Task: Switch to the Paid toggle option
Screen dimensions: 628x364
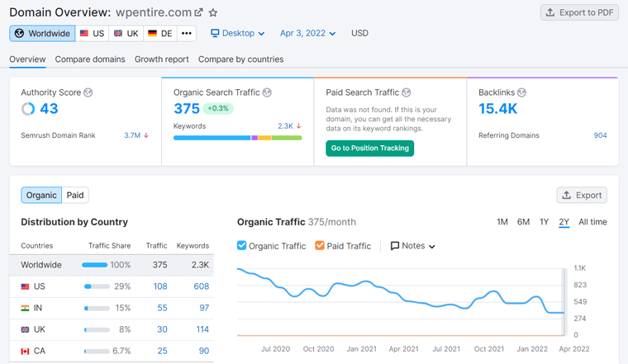Action: [x=75, y=195]
